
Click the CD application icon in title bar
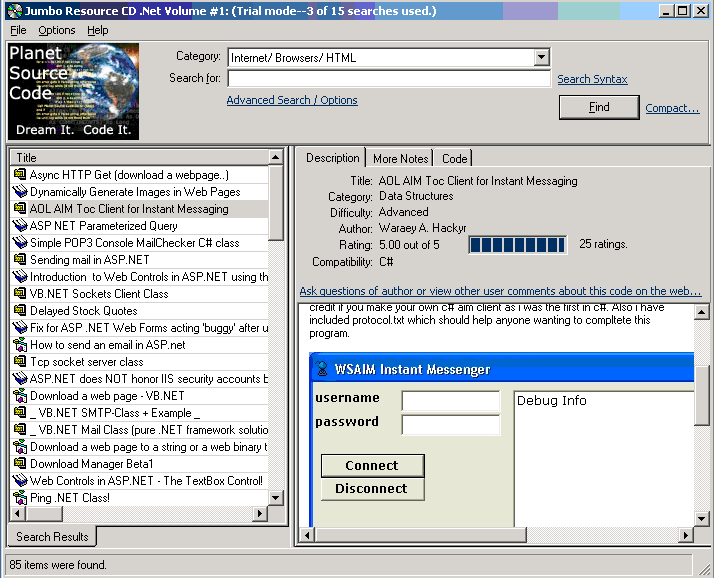15,11
